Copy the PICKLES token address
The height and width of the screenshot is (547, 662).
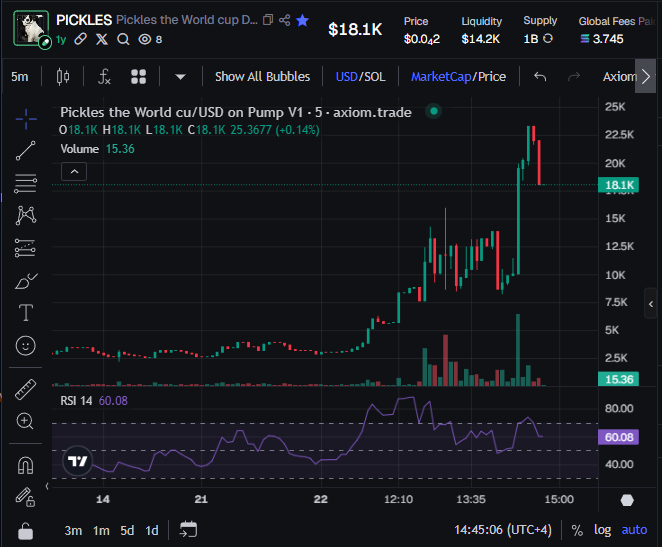click(268, 20)
